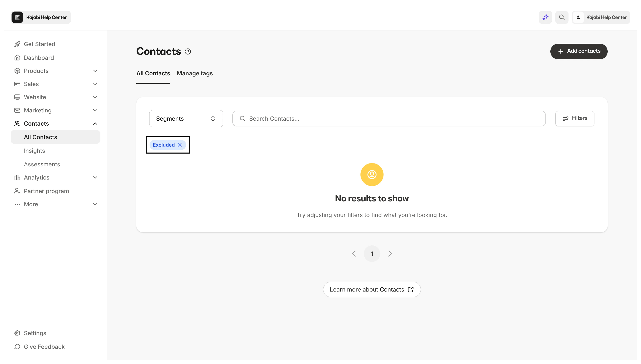Open the Filters panel button
The width and height of the screenshot is (641, 364).
click(x=575, y=118)
